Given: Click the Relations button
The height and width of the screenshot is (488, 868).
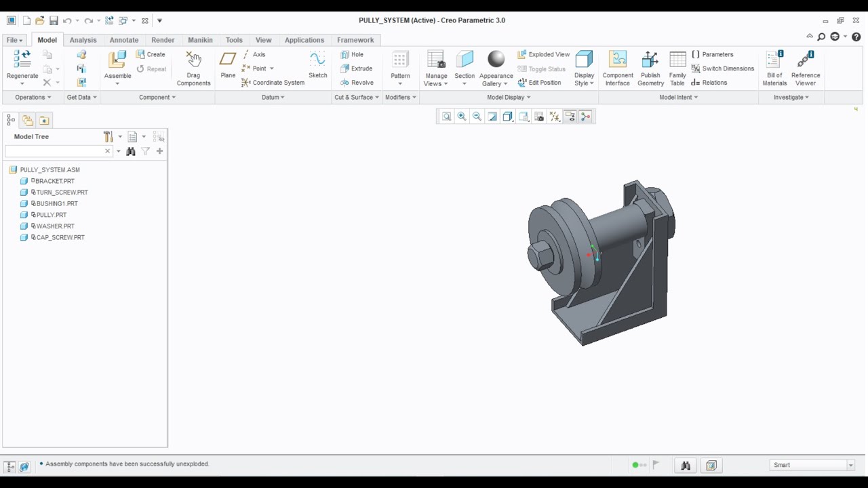Looking at the screenshot, I should pos(709,83).
